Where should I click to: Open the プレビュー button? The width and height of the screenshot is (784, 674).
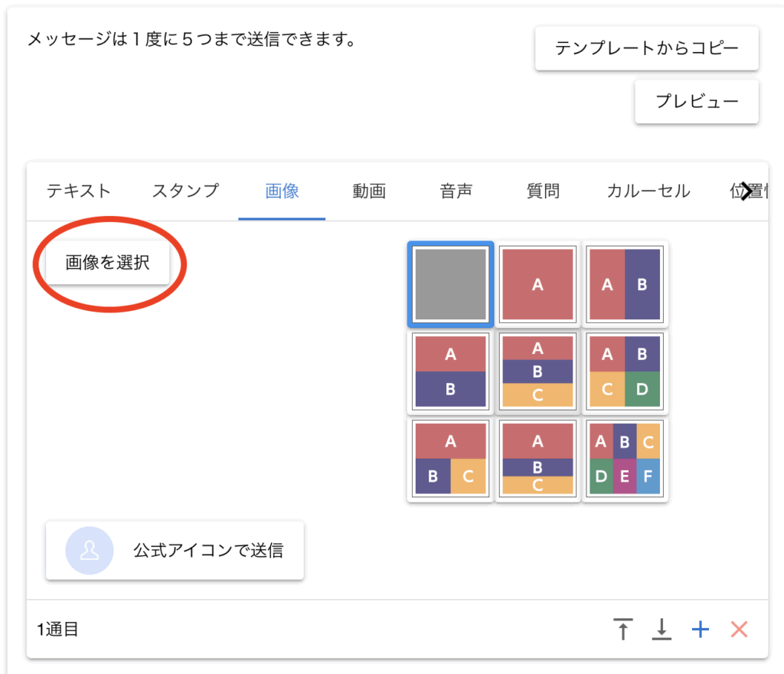tap(697, 101)
